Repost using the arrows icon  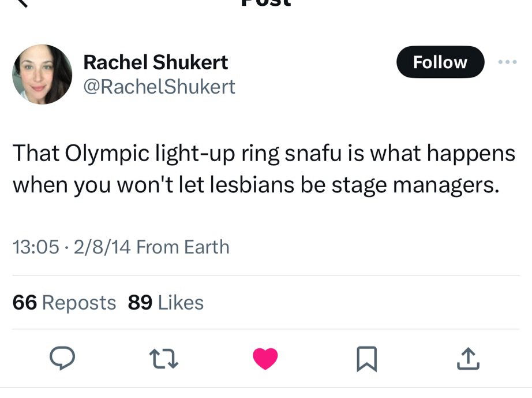164,359
